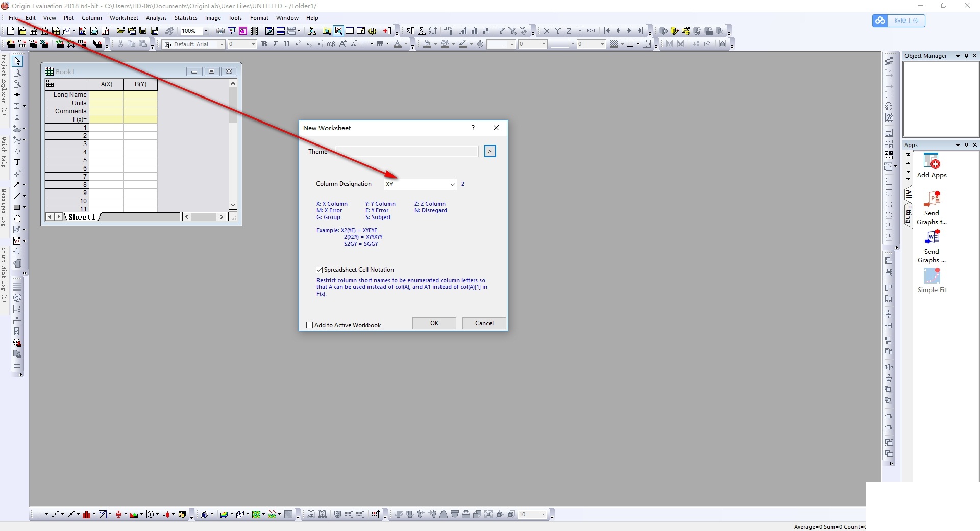This screenshot has width=980, height=531.
Task: Select the Pointer tool in Tools toolbar
Action: tap(17, 61)
